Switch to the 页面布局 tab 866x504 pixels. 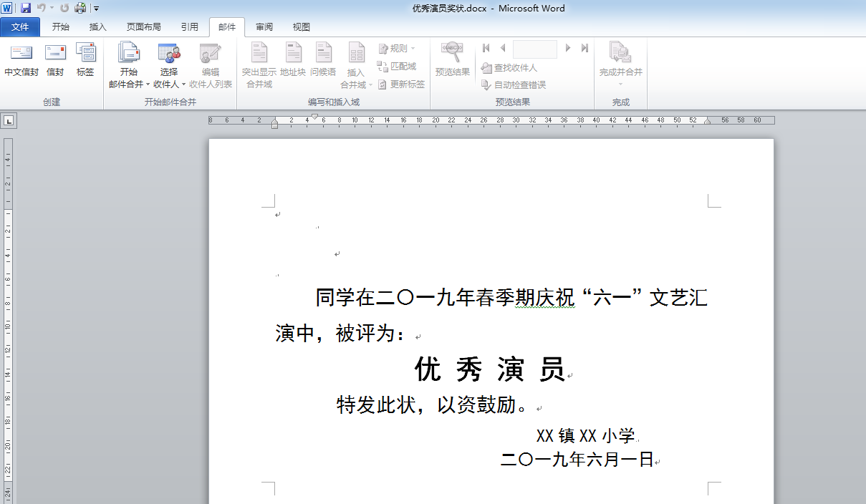click(144, 27)
